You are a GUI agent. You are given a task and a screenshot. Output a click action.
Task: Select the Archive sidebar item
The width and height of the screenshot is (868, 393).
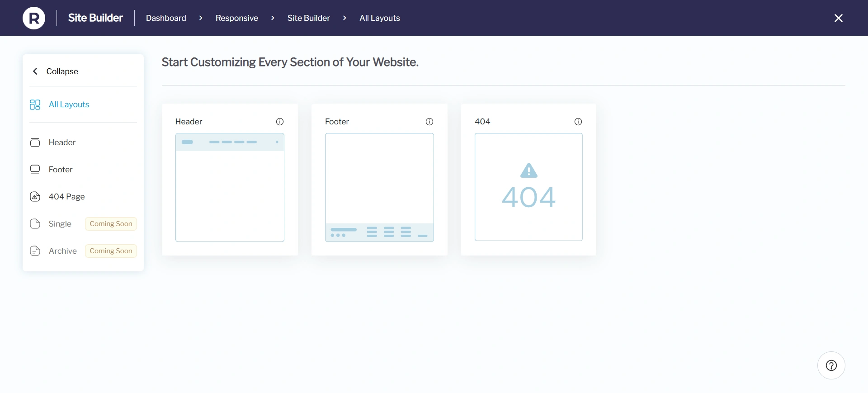pos(62,251)
